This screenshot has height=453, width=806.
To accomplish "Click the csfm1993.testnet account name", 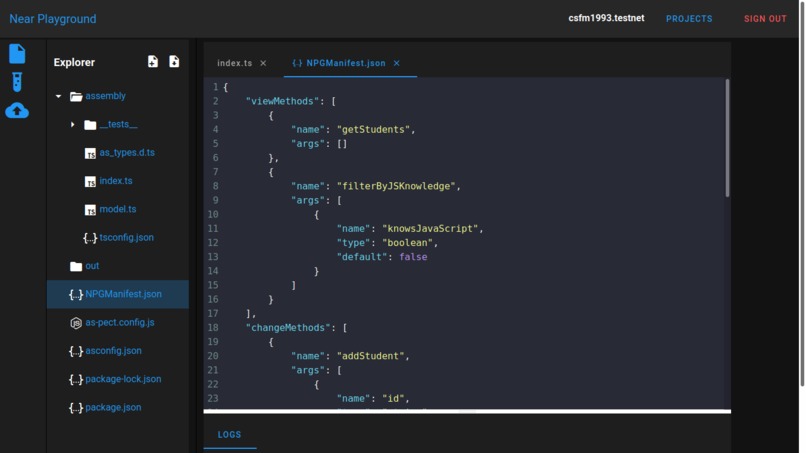I will click(x=606, y=18).
